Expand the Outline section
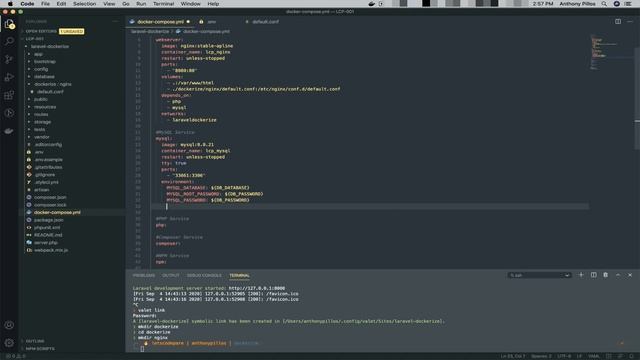Image resolution: width=640 pixels, height=360 pixels. pos(35,341)
